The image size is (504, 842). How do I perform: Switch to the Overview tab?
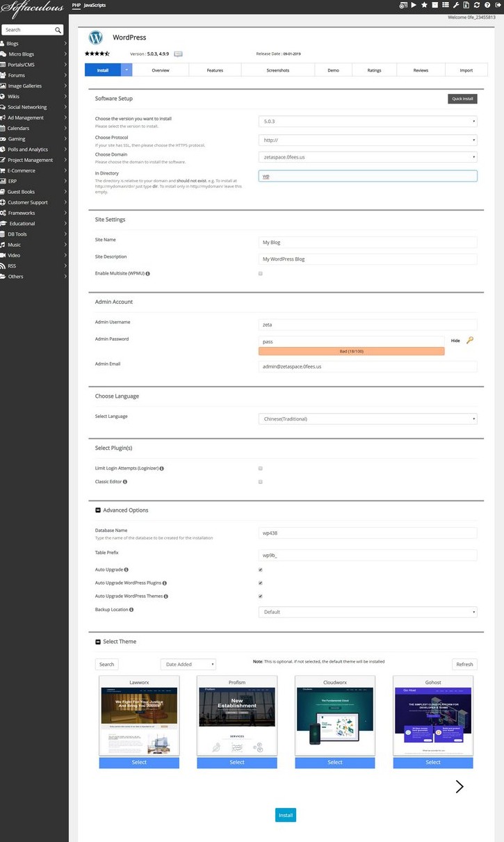(x=161, y=70)
